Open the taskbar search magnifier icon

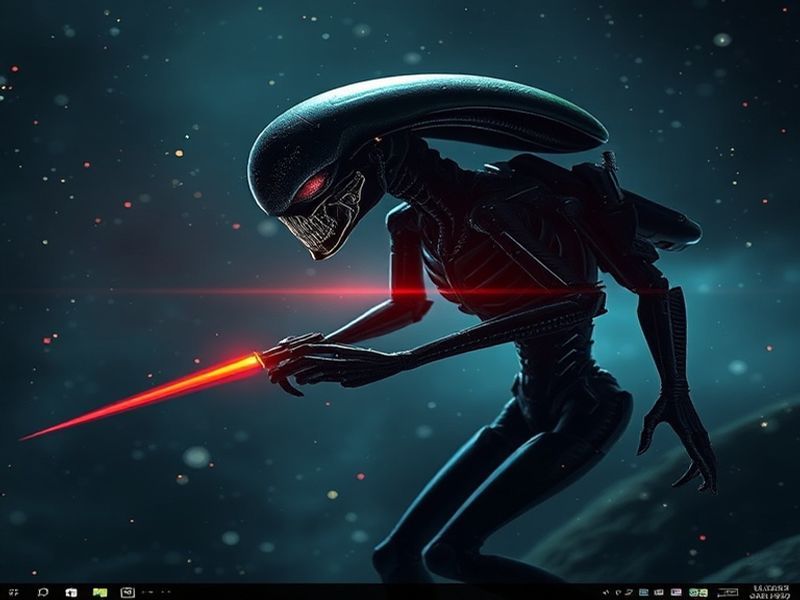43,592
